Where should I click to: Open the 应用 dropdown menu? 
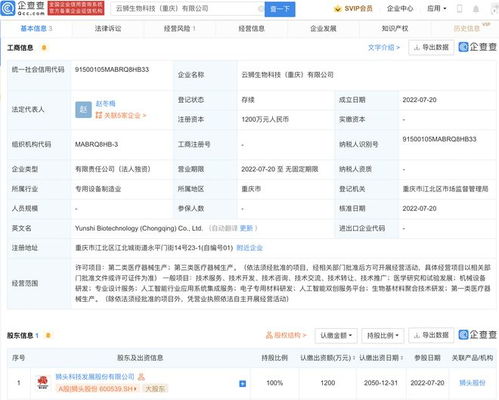tap(437, 9)
